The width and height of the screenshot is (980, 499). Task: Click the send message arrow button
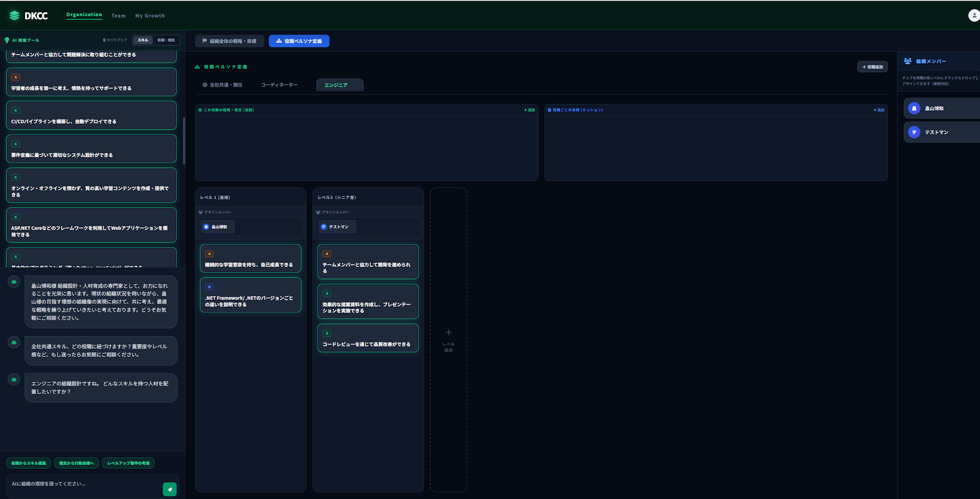click(170, 489)
